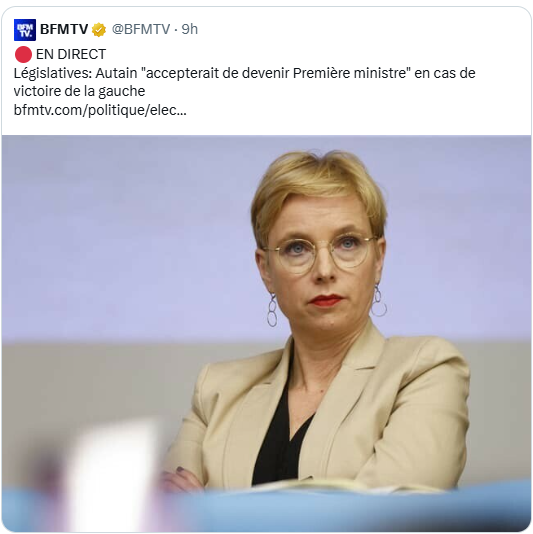Click the "Législatives: Autain" headline text
Viewport: 533px width, 534px height.
pyautogui.click(x=77, y=73)
